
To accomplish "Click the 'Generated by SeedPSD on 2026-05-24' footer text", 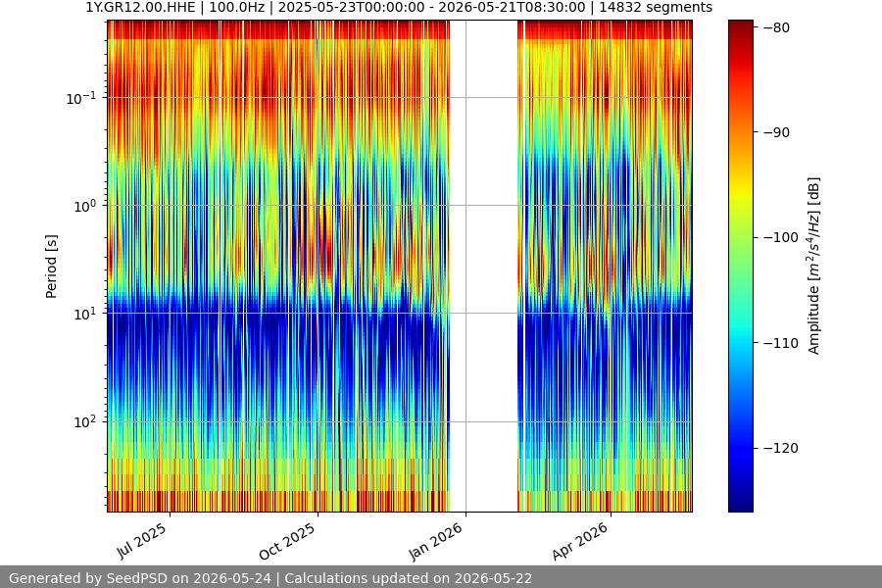I will (x=139, y=578).
